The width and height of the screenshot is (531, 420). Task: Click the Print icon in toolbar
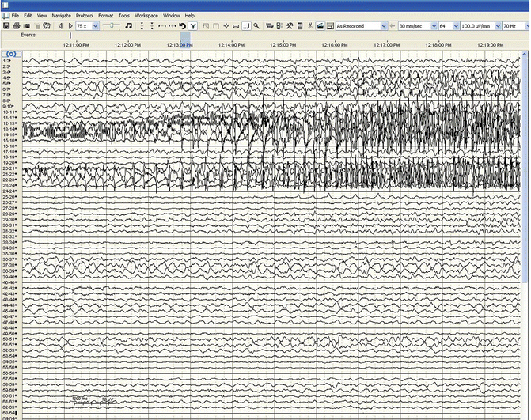point(17,26)
